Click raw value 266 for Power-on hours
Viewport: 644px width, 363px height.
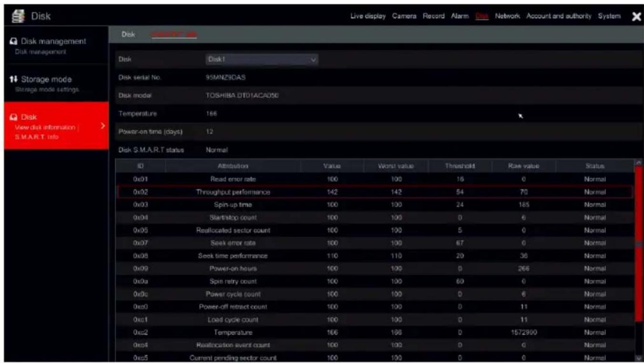(x=523, y=269)
